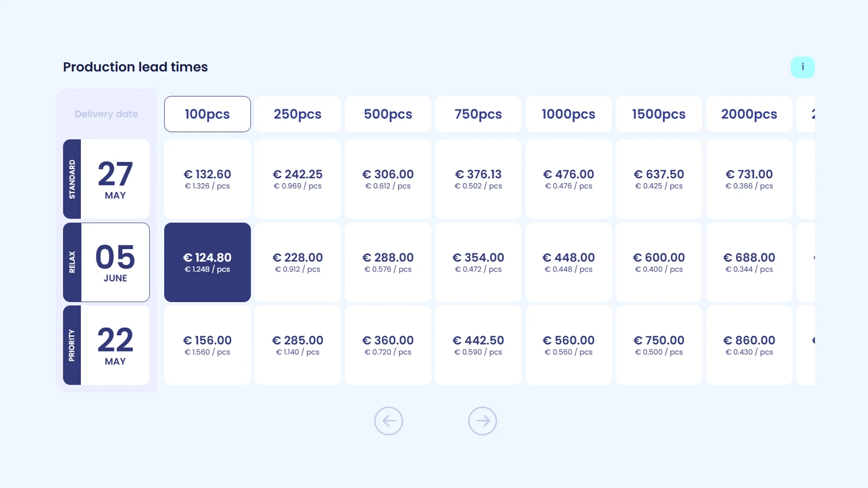The width and height of the screenshot is (868, 488).
Task: Pick the € 156.00 price option
Action: pyautogui.click(x=208, y=345)
